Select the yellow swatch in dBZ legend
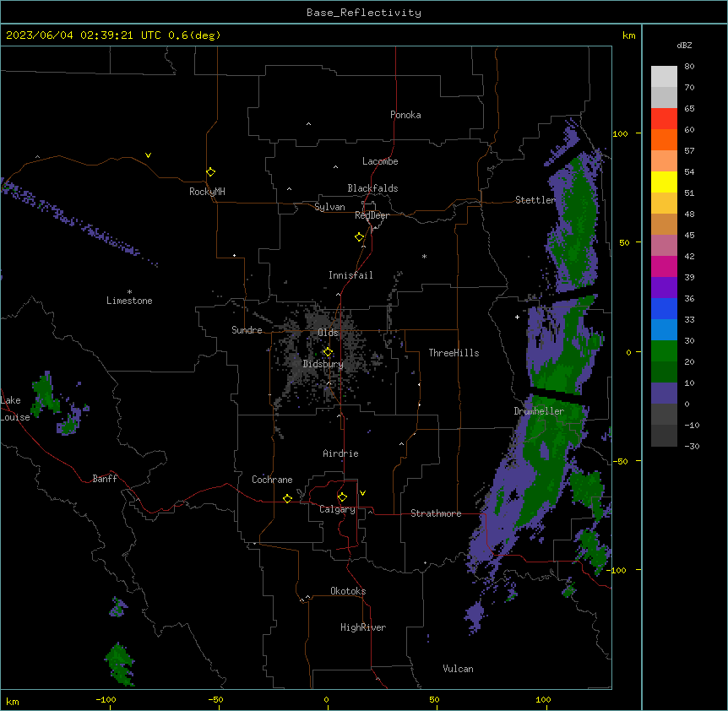The width and height of the screenshot is (728, 711). click(664, 182)
